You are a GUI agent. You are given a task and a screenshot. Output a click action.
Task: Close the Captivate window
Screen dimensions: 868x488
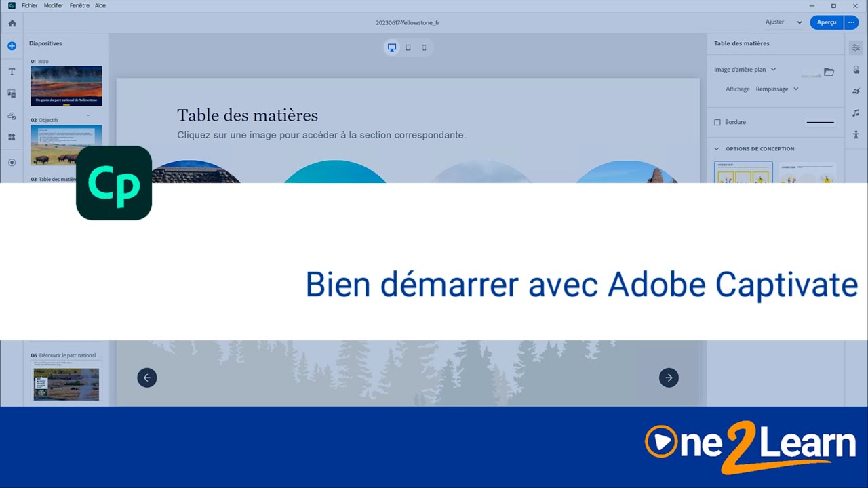point(854,5)
